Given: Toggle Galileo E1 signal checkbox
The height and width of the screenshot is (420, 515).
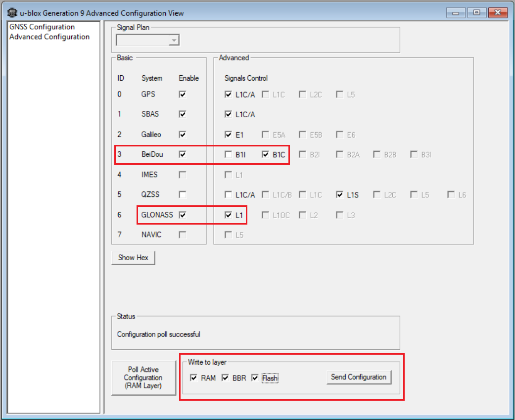Looking at the screenshot, I should tap(228, 135).
